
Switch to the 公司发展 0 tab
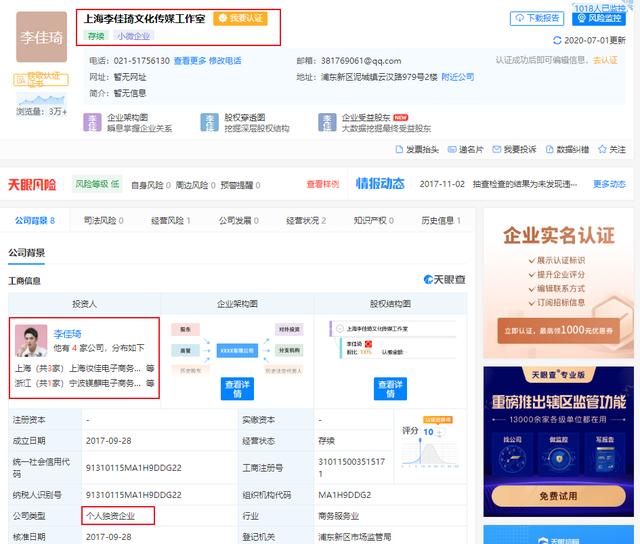pos(239,221)
